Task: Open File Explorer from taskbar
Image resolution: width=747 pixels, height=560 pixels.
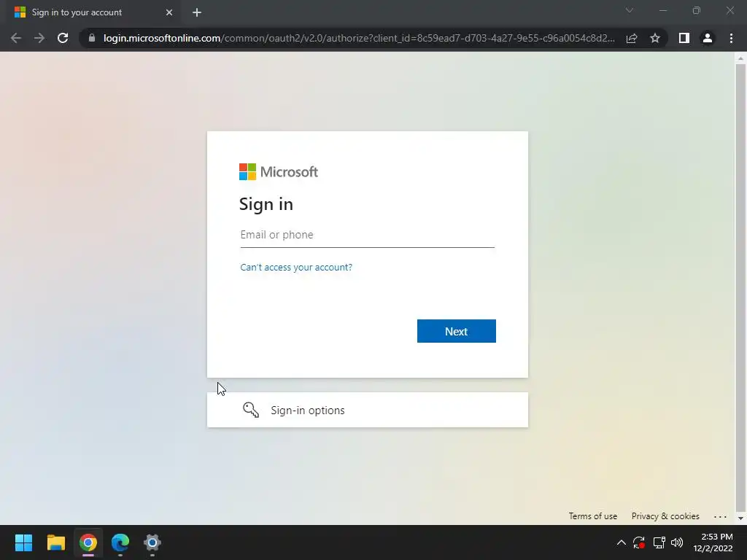Action: pyautogui.click(x=55, y=542)
